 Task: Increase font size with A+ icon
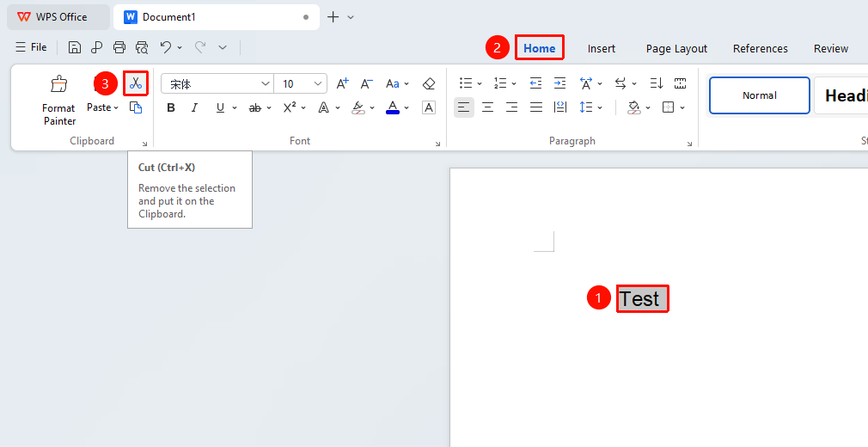[x=343, y=83]
